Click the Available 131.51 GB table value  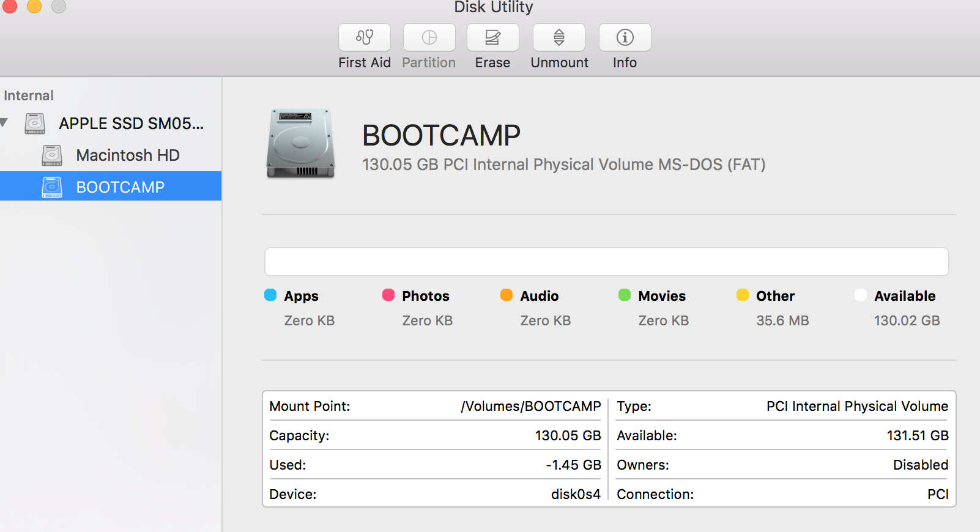point(918,435)
